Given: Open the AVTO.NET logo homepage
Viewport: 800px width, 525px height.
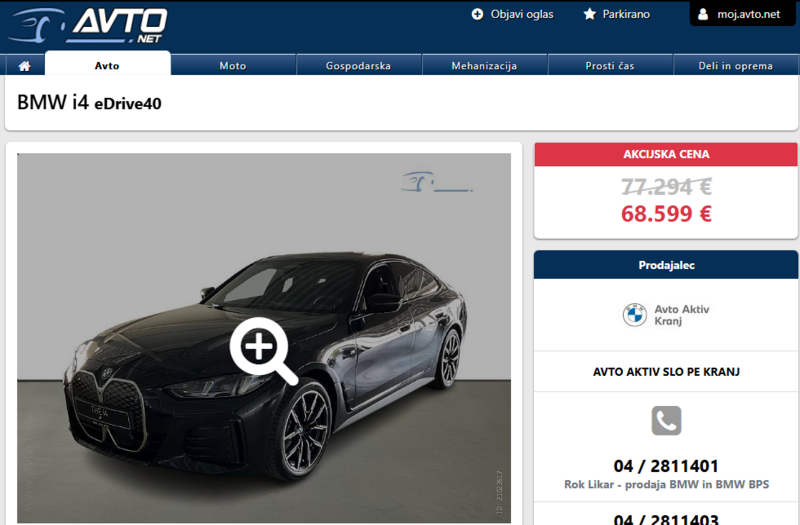Looking at the screenshot, I should (88, 26).
